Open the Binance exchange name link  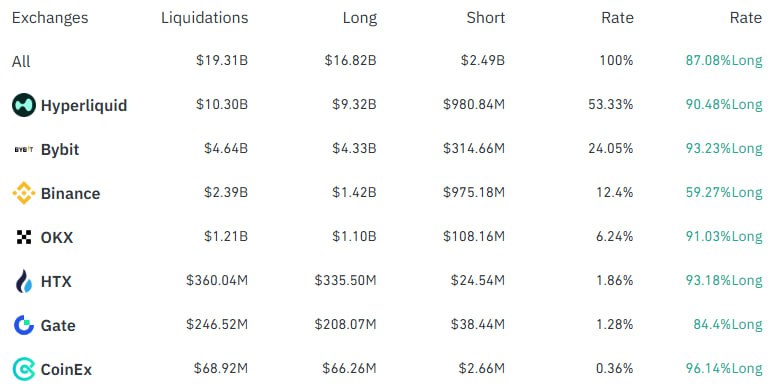[x=70, y=193]
